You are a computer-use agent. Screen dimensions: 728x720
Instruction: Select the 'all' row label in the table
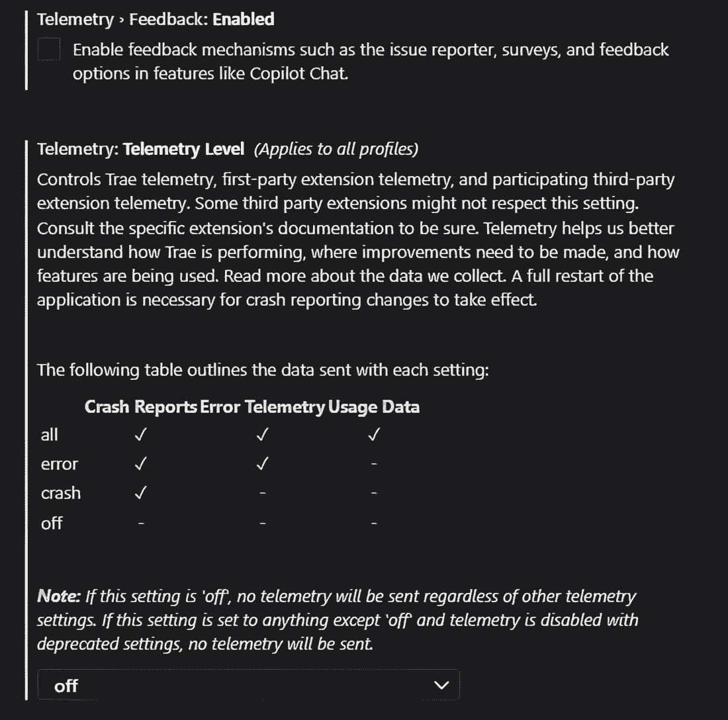tap(50, 435)
